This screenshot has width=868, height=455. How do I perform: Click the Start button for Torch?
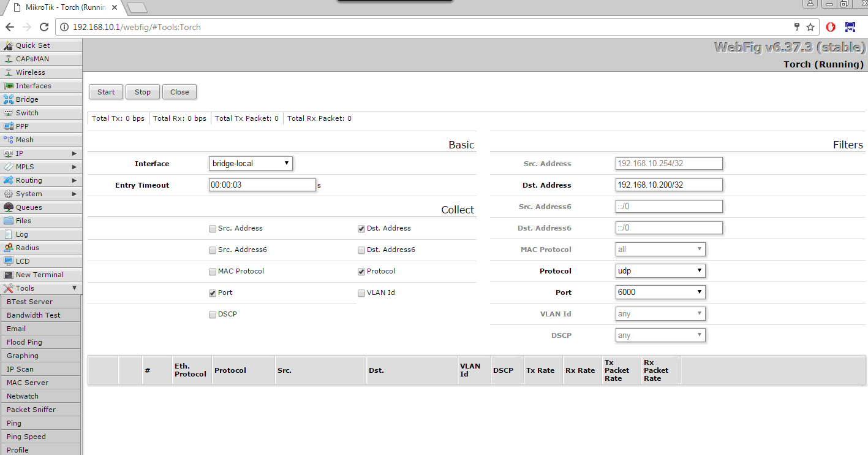106,92
